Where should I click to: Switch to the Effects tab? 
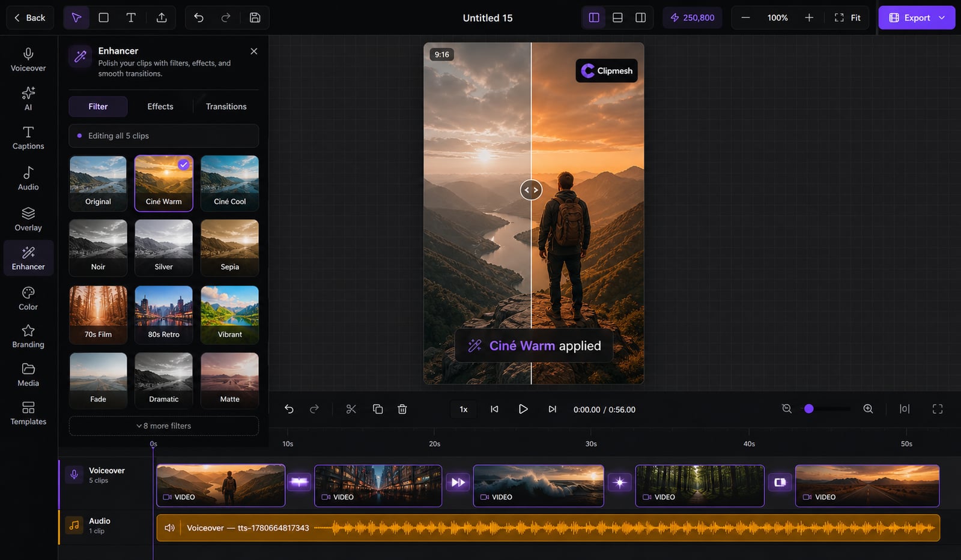pos(160,106)
